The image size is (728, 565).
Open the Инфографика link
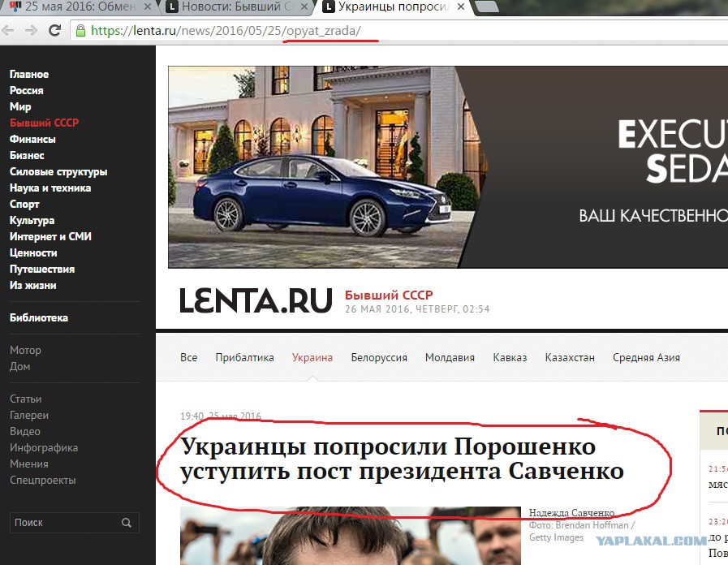click(44, 448)
